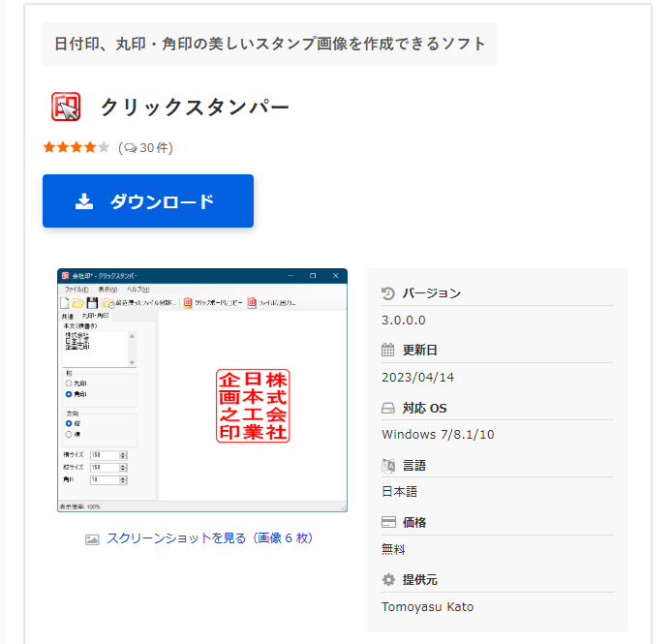
Task: Click the calendar icon beside 更新日
Action: (388, 351)
